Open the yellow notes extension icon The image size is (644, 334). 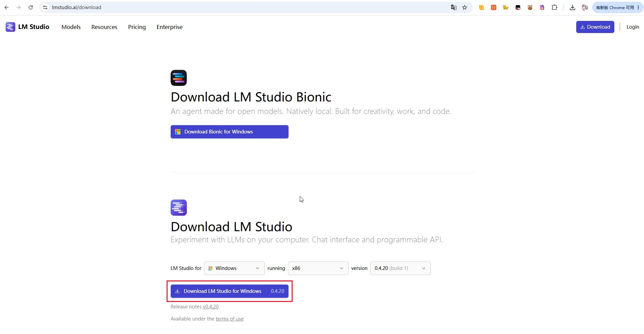[x=481, y=7]
